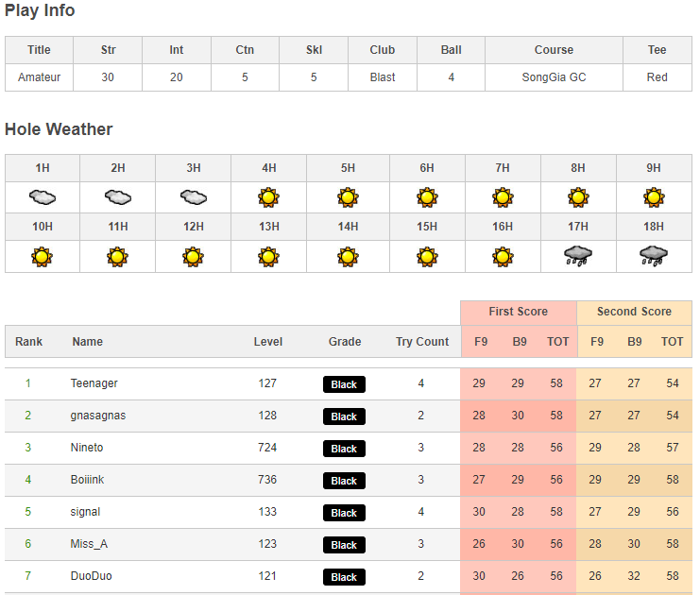Click the cloud icon under hole 3H
The image size is (700, 595).
point(194,197)
